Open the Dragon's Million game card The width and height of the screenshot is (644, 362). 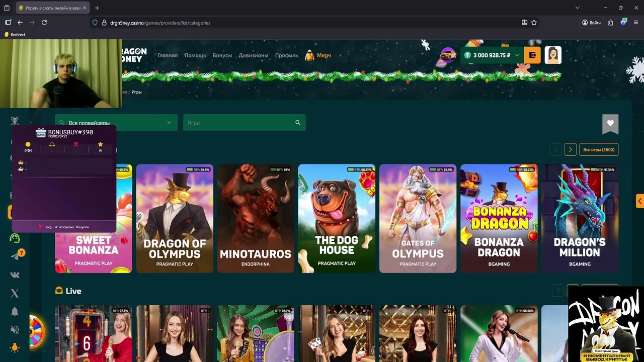[580, 219]
